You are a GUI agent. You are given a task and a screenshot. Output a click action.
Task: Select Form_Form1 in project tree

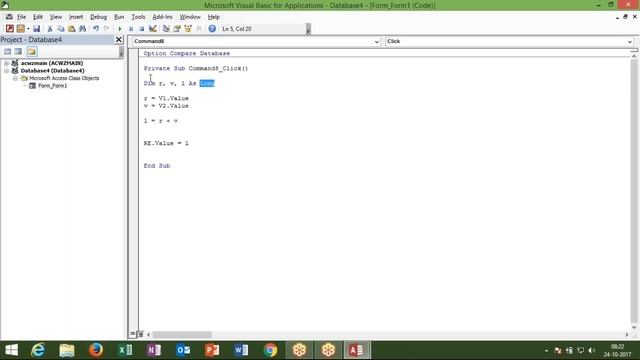pyautogui.click(x=52, y=86)
